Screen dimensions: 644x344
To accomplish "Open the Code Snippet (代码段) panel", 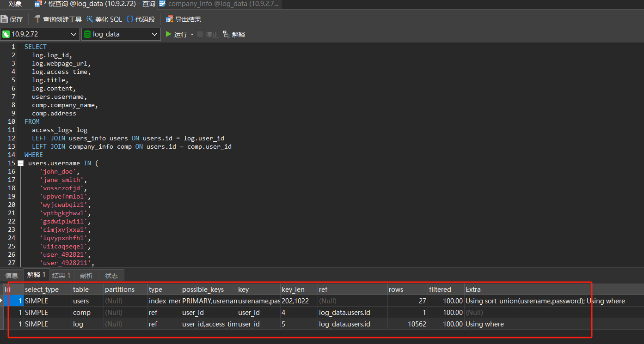I will point(141,19).
